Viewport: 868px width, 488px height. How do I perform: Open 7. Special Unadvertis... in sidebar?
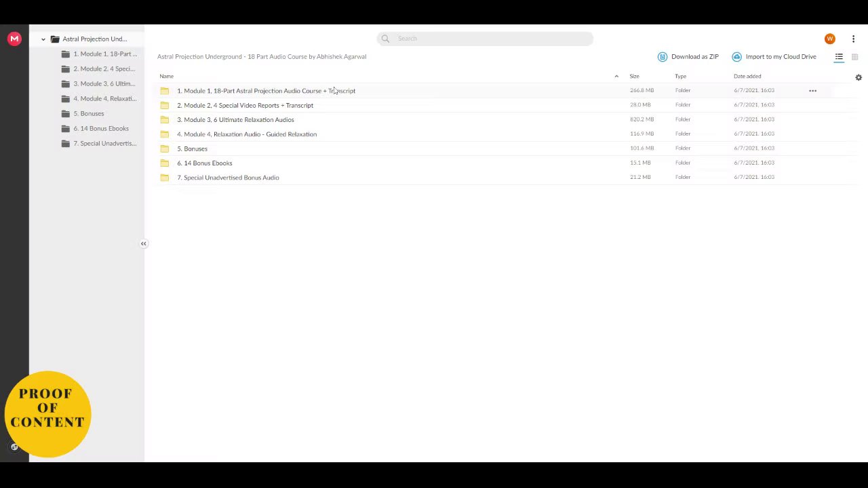click(x=105, y=144)
